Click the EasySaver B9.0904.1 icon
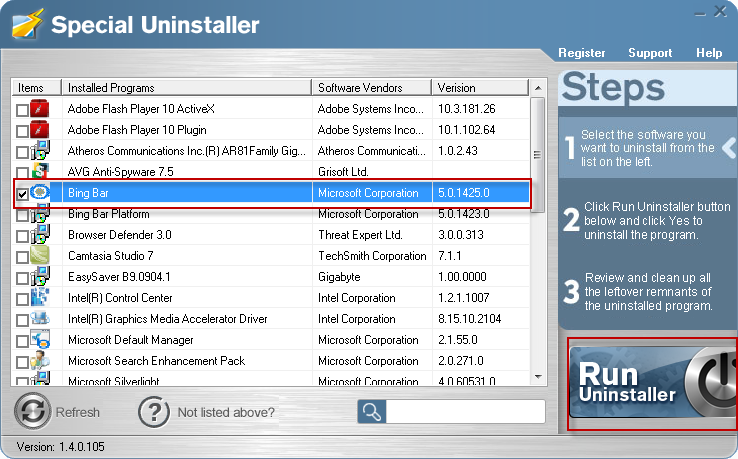This screenshot has width=738, height=459. point(40,277)
